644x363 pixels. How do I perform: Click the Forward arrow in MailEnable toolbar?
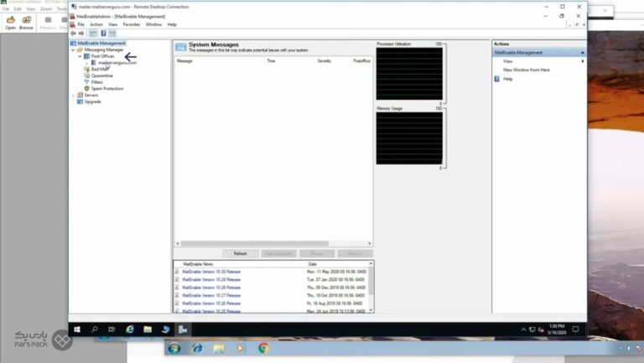click(x=81, y=33)
